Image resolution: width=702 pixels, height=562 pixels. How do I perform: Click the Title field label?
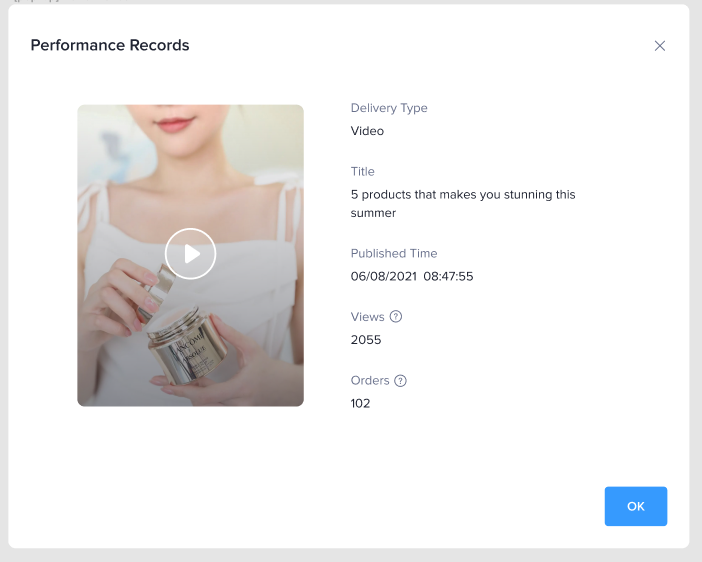tap(362, 172)
